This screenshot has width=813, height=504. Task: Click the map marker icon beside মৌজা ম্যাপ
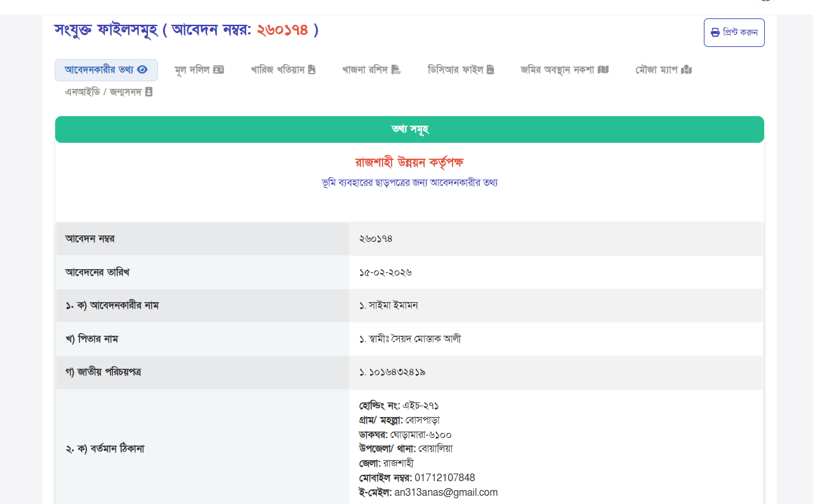pyautogui.click(x=686, y=70)
